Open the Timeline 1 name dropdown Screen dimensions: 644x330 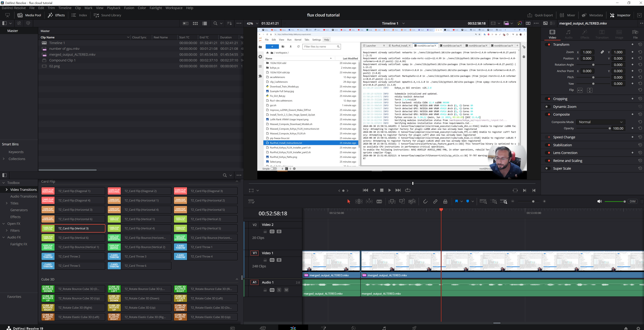(404, 23)
